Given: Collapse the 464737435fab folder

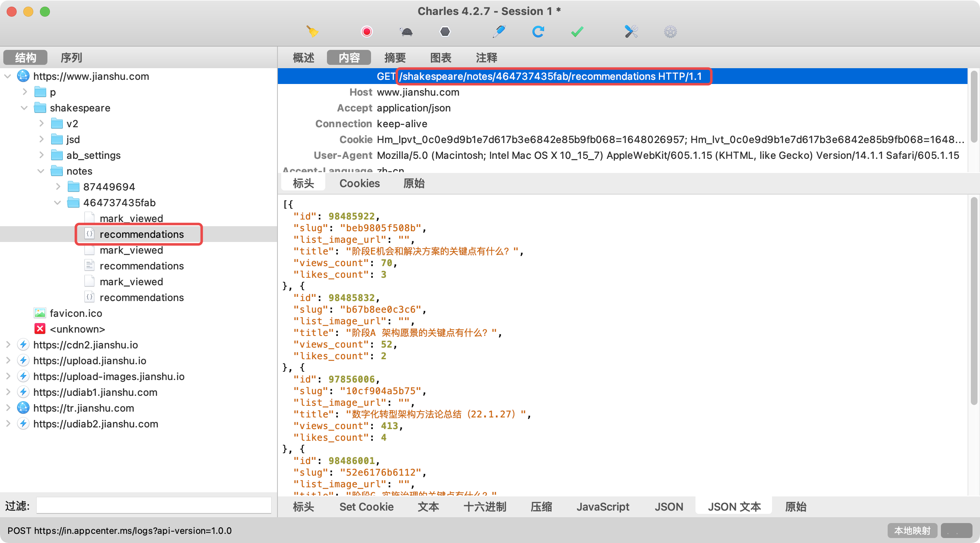Looking at the screenshot, I should [x=58, y=202].
